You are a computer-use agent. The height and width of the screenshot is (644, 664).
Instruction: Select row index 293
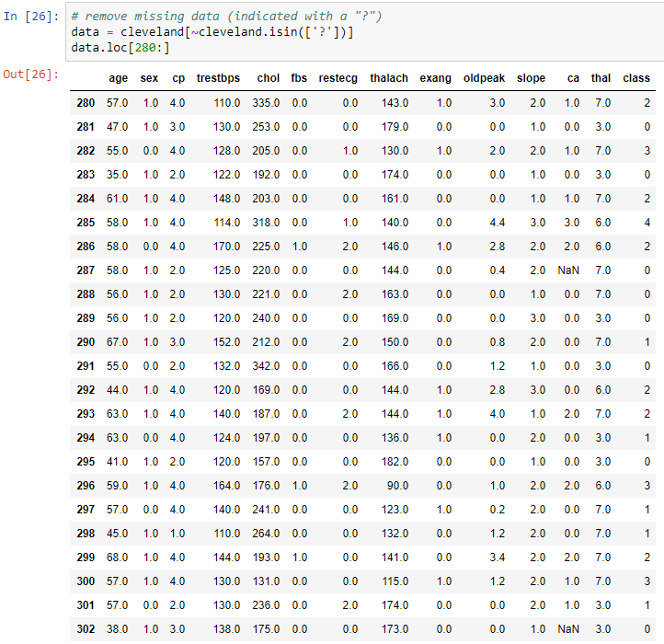click(x=86, y=414)
